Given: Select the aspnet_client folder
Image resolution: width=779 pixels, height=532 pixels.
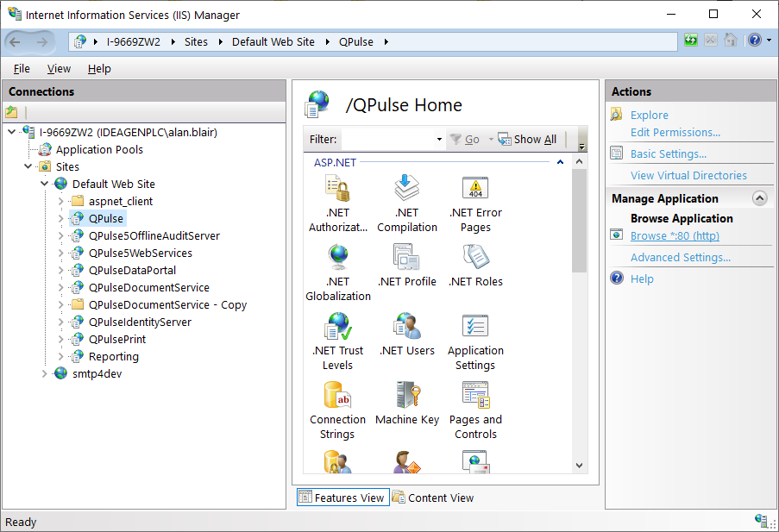Looking at the screenshot, I should coord(121,201).
